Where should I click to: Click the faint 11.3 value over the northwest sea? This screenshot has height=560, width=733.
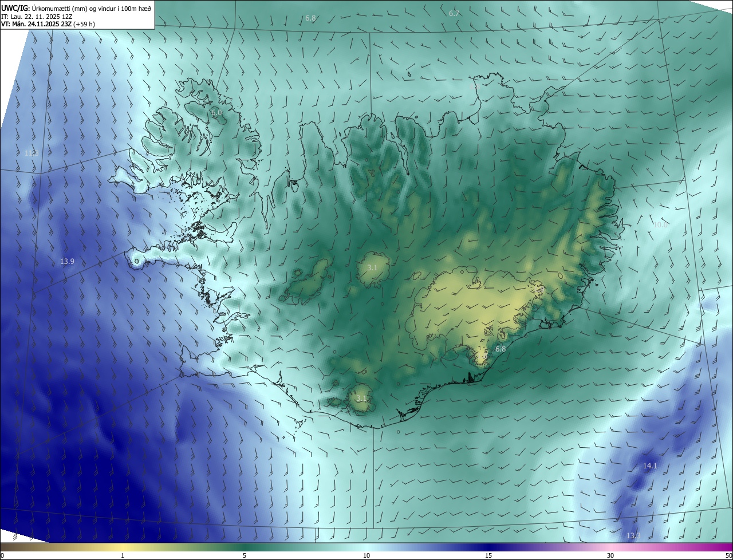pos(31,153)
